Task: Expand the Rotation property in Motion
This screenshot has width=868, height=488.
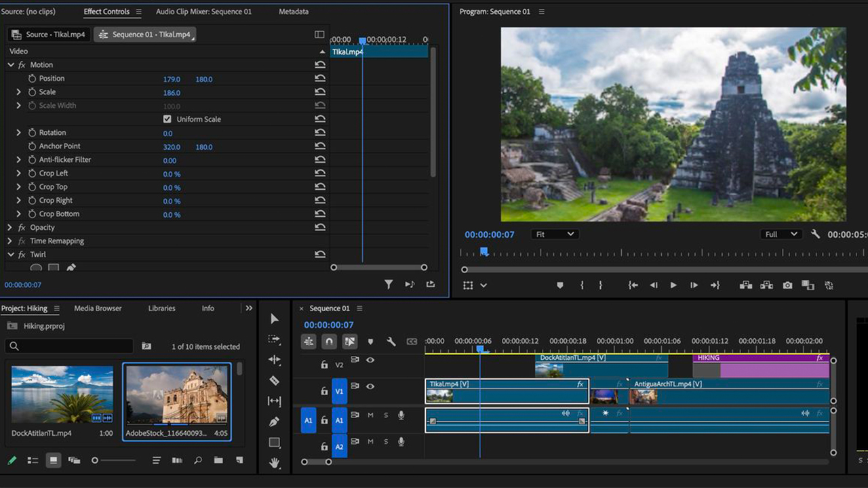Action: point(18,132)
